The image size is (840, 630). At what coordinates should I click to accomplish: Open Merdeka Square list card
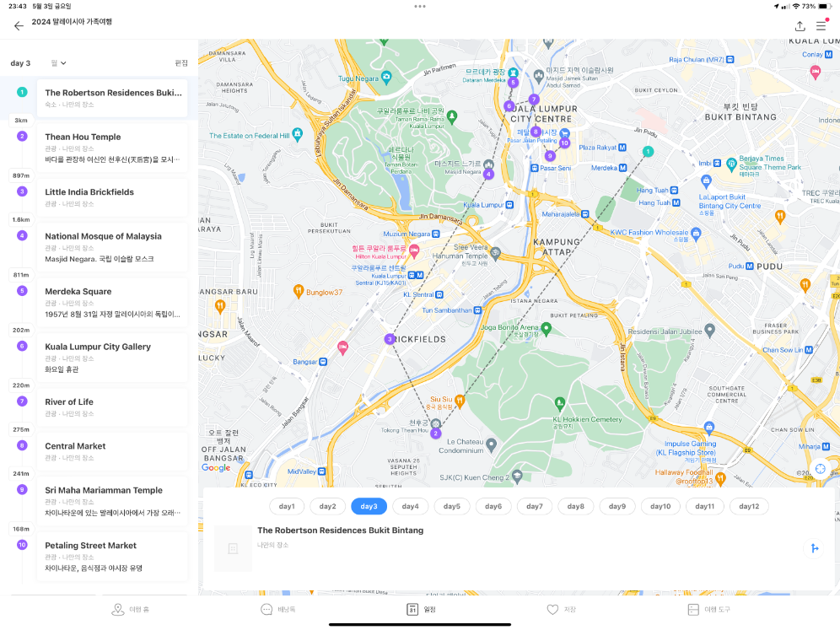click(112, 302)
